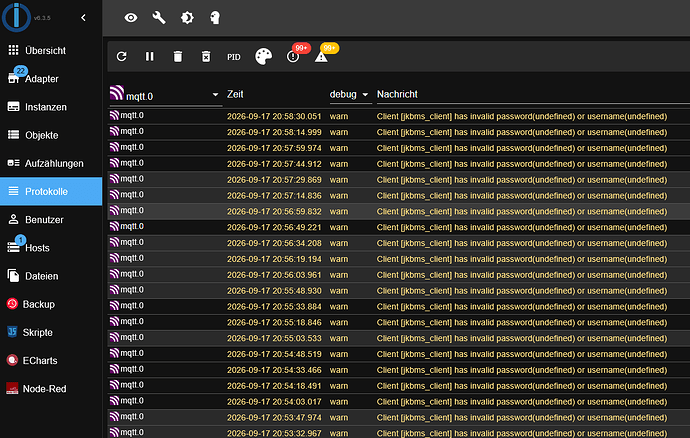Select highlighted log row 20:56:59.832

click(399, 211)
